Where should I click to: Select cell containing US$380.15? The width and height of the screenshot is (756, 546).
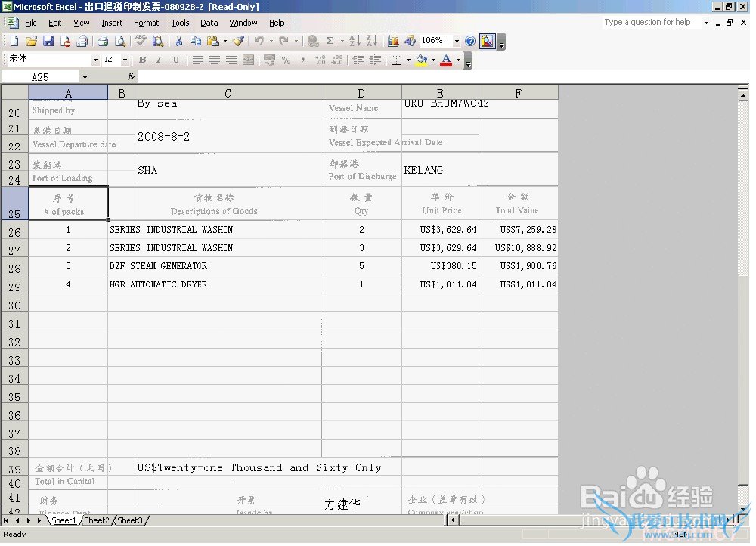440,265
